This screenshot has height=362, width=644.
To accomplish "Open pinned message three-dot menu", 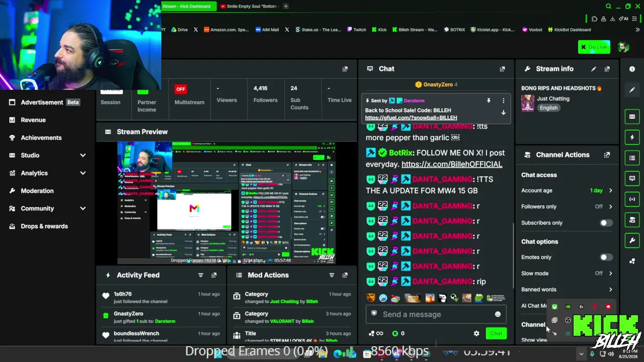I will click(503, 101).
